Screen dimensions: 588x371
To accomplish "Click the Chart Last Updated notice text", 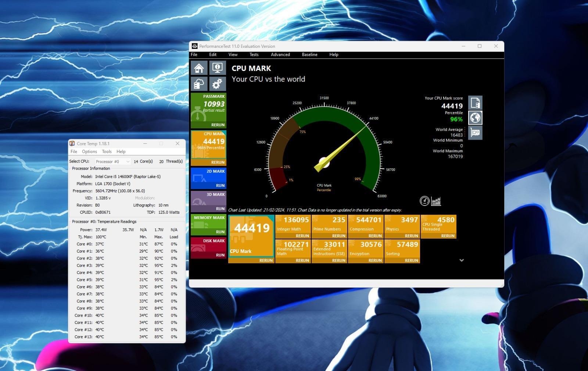I will 315,210.
